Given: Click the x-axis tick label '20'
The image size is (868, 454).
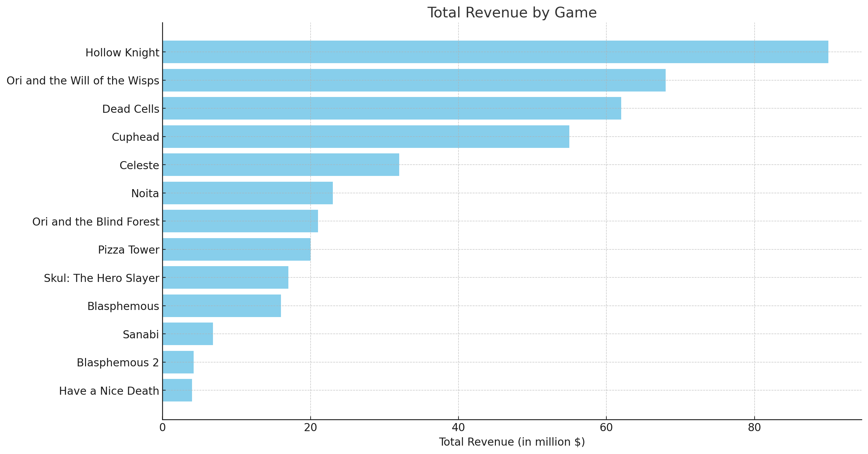Looking at the screenshot, I should (310, 428).
